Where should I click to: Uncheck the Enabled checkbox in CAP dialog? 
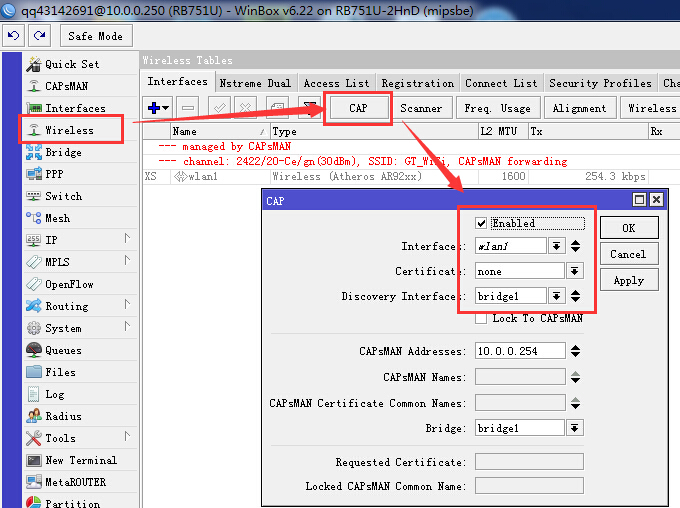click(481, 223)
